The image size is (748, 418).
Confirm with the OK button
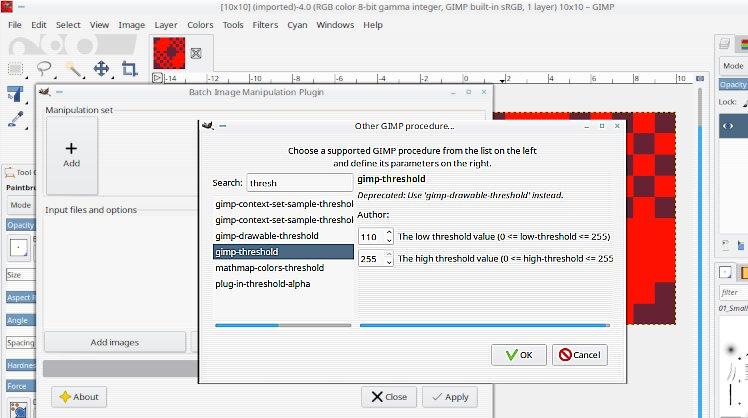coord(519,355)
